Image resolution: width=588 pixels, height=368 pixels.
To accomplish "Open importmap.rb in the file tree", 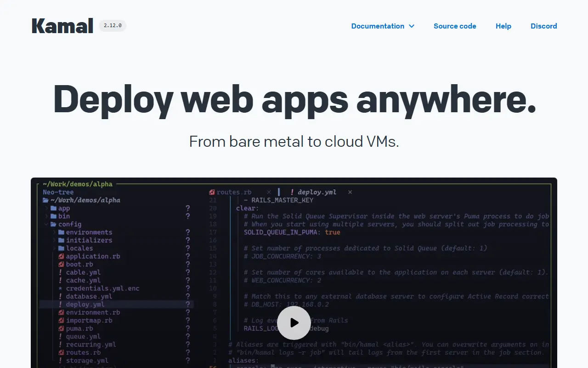I will (85, 321).
